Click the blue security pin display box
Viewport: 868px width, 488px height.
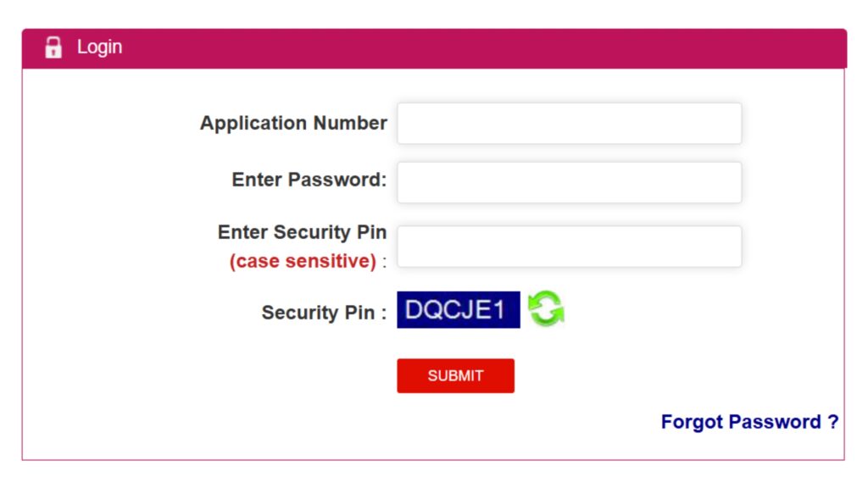coord(458,309)
